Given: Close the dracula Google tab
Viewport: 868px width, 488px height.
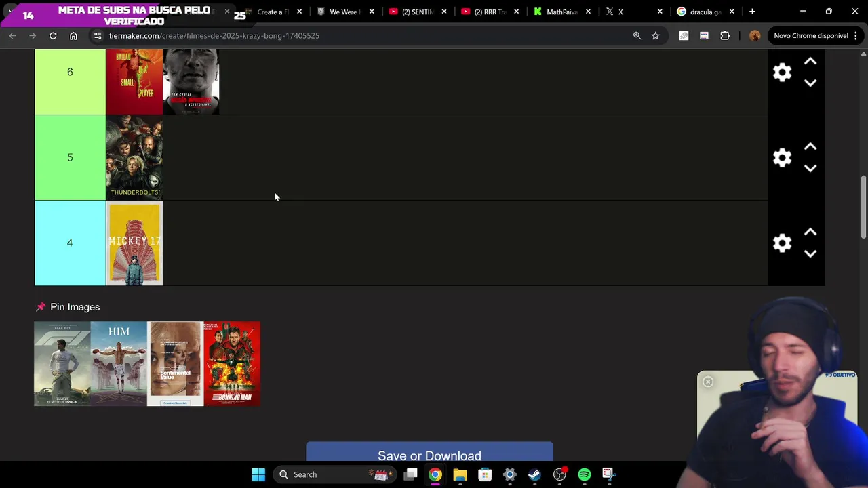Looking at the screenshot, I should coord(732,12).
